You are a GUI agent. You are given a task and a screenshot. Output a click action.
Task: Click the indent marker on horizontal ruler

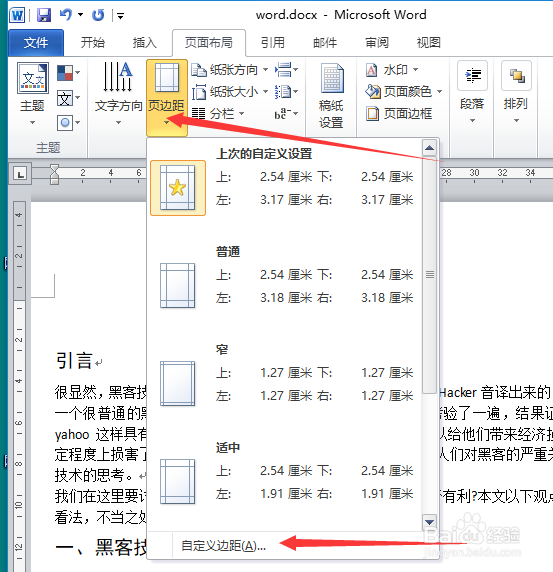[x=54, y=174]
